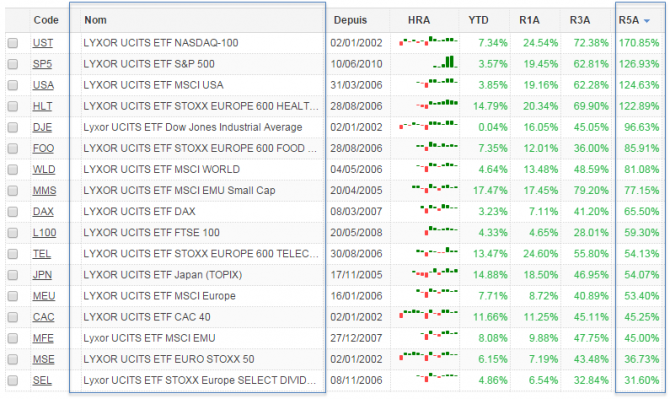Viewport: 670px width, 399px height.
Task: Select 'LYXOR UCITS ETF DAX' name
Action: tap(139, 211)
